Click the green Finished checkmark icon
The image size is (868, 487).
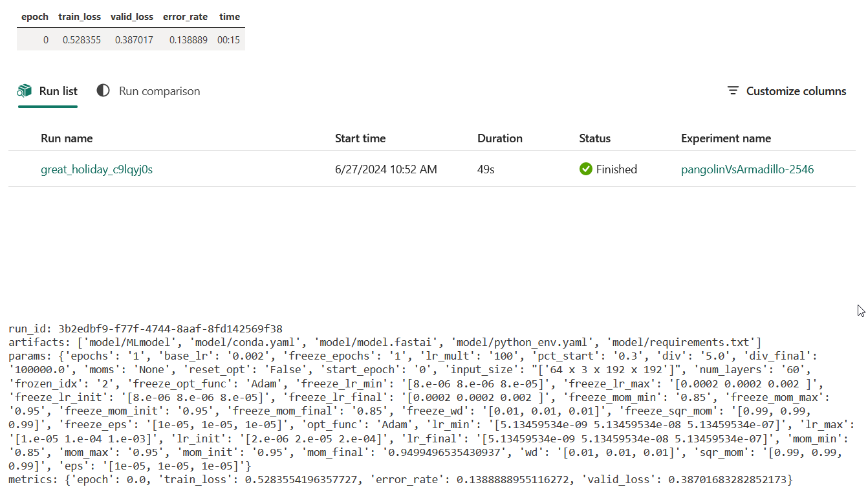(586, 169)
